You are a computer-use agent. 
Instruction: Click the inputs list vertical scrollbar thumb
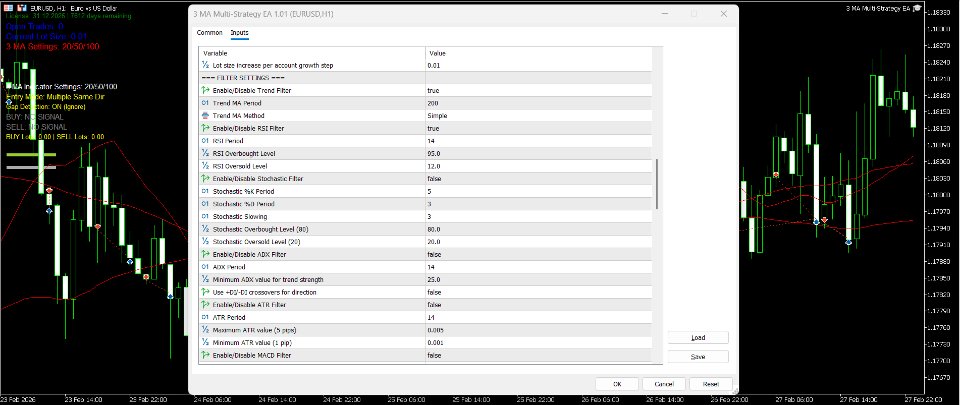point(658,184)
